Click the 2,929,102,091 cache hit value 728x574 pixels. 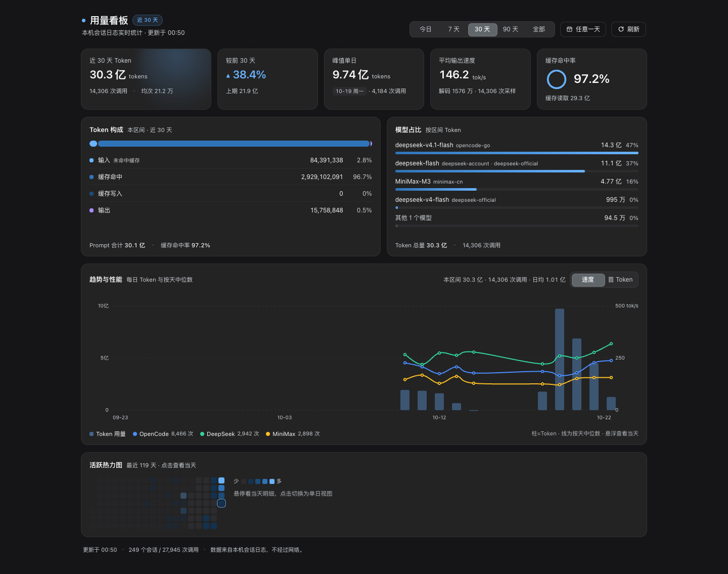pos(322,177)
